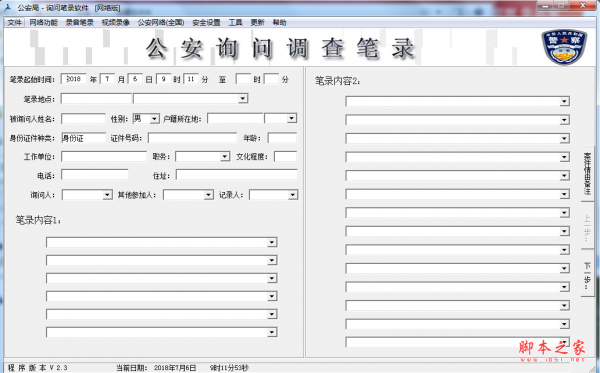Minimize the 询问笔录软件 window

(x=546, y=6)
